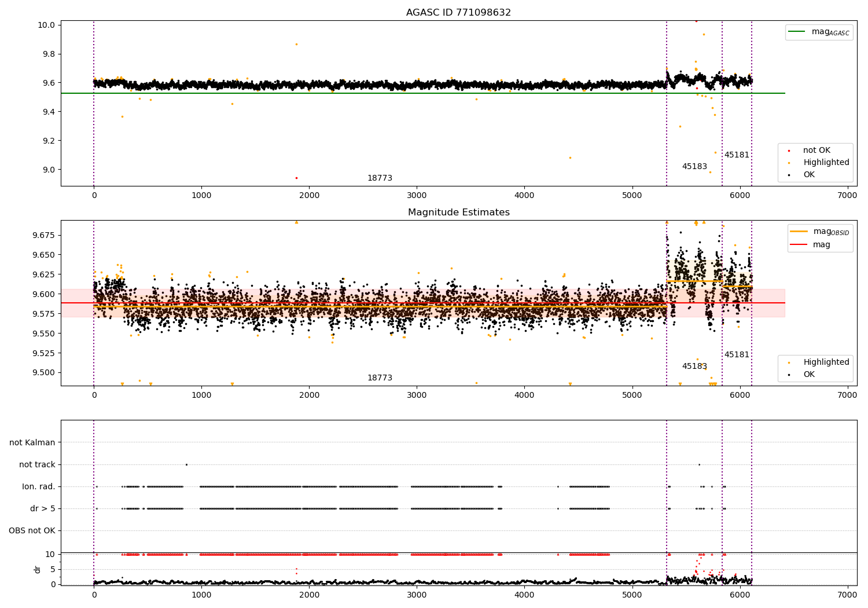Click the "9.650" y-tick label
Viewport: 868px width, 608px height.
tap(43, 255)
